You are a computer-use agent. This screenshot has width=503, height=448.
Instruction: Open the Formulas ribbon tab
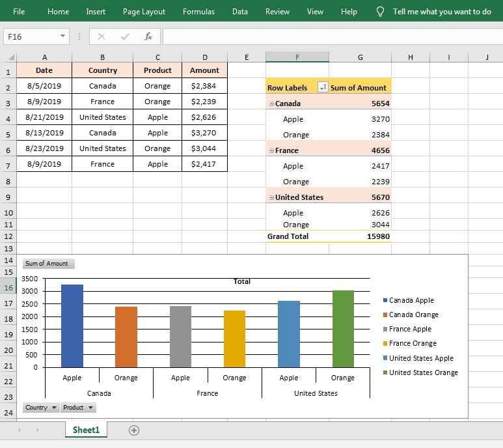click(198, 12)
